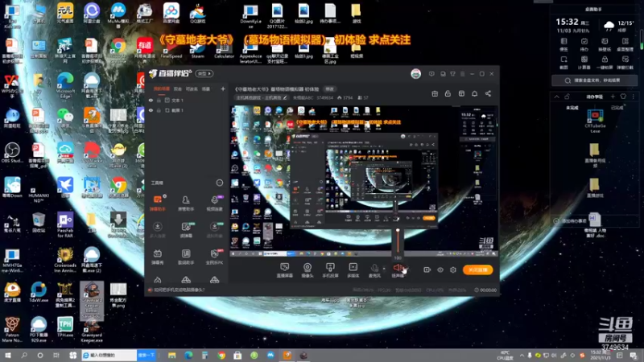Select the 已完成 tab in the to-do panel

point(617,108)
